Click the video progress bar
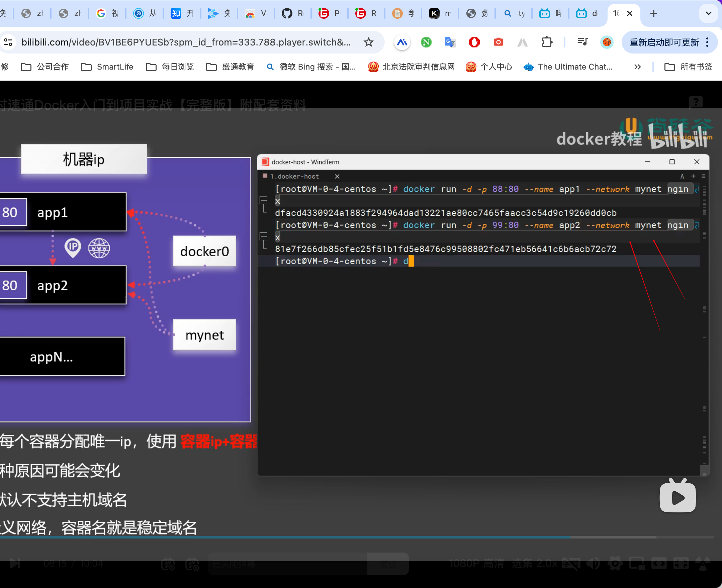 [x=339, y=537]
